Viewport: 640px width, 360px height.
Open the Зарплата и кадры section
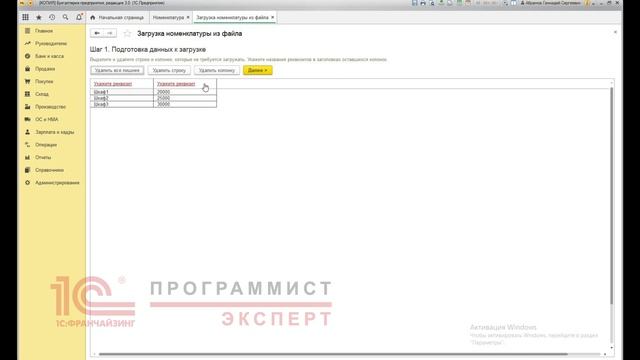point(55,132)
